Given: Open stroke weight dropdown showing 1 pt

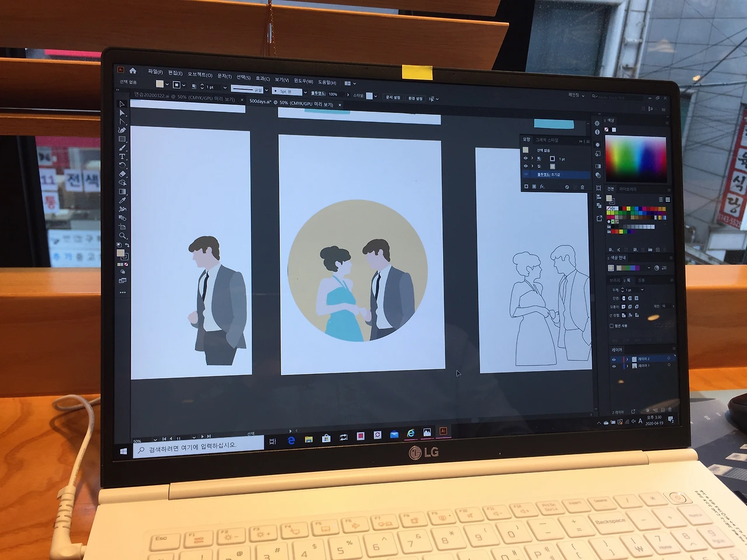Looking at the screenshot, I should click(225, 87).
